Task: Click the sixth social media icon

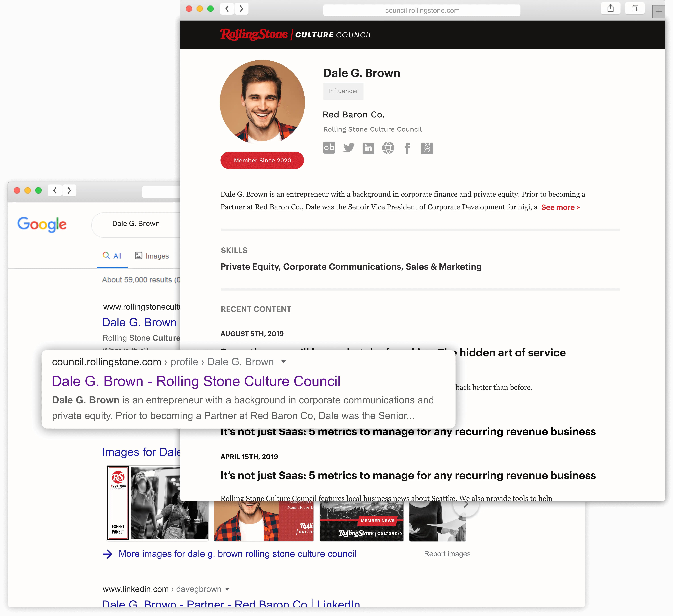Action: (x=427, y=148)
